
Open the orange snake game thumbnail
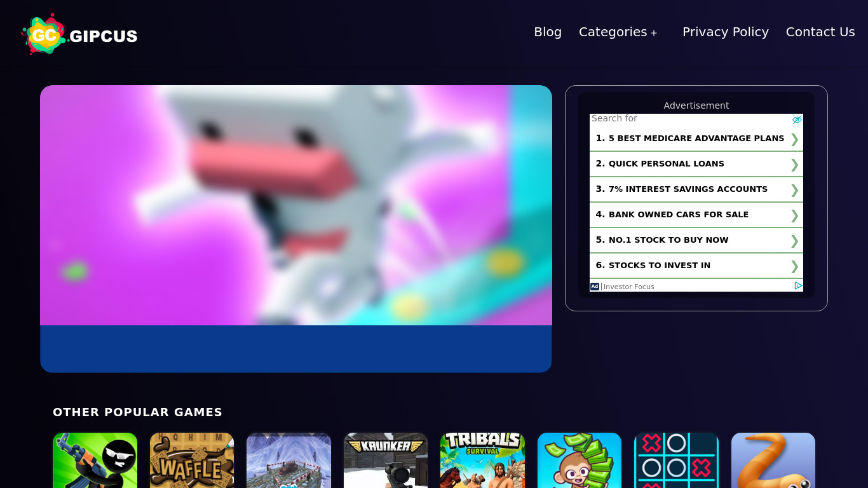tap(773, 460)
